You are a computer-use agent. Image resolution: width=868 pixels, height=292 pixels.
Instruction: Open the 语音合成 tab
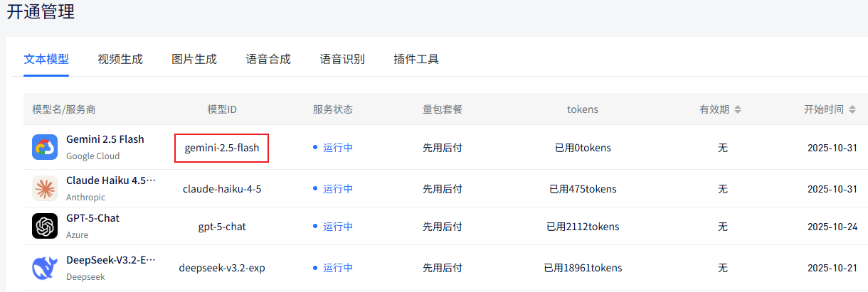click(x=268, y=59)
